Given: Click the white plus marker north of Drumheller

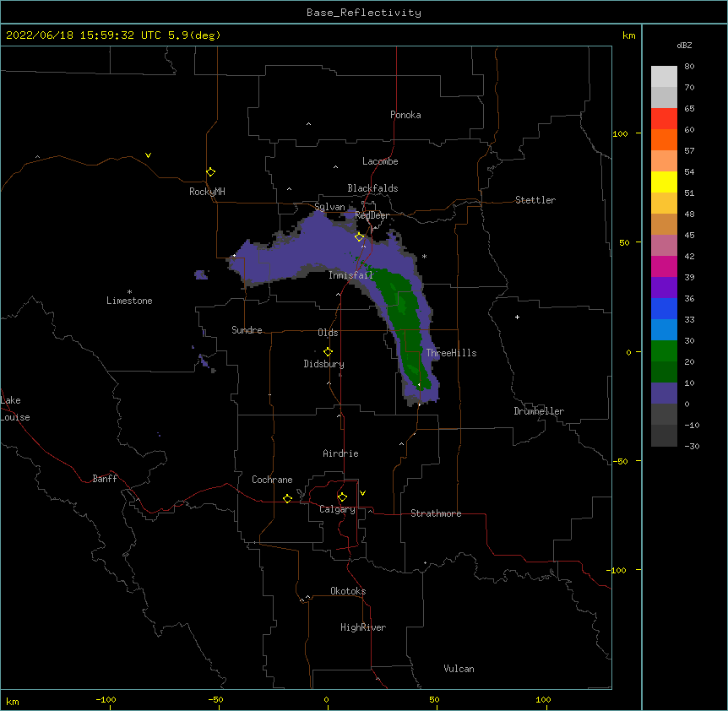Looking at the screenshot, I should click(x=517, y=317).
